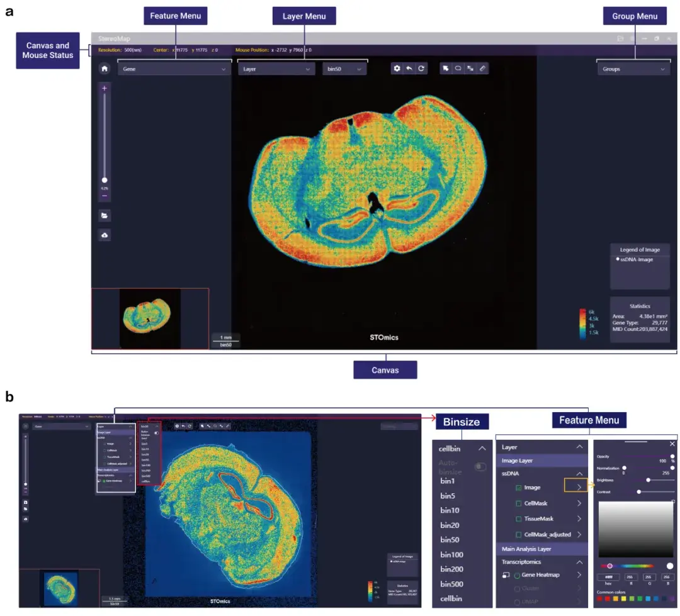Click the Brightness slider handle
The width and height of the screenshot is (680, 616).
coord(649,480)
